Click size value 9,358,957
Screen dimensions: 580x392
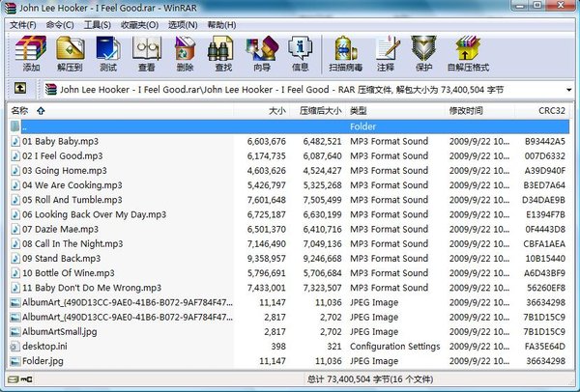click(x=267, y=259)
